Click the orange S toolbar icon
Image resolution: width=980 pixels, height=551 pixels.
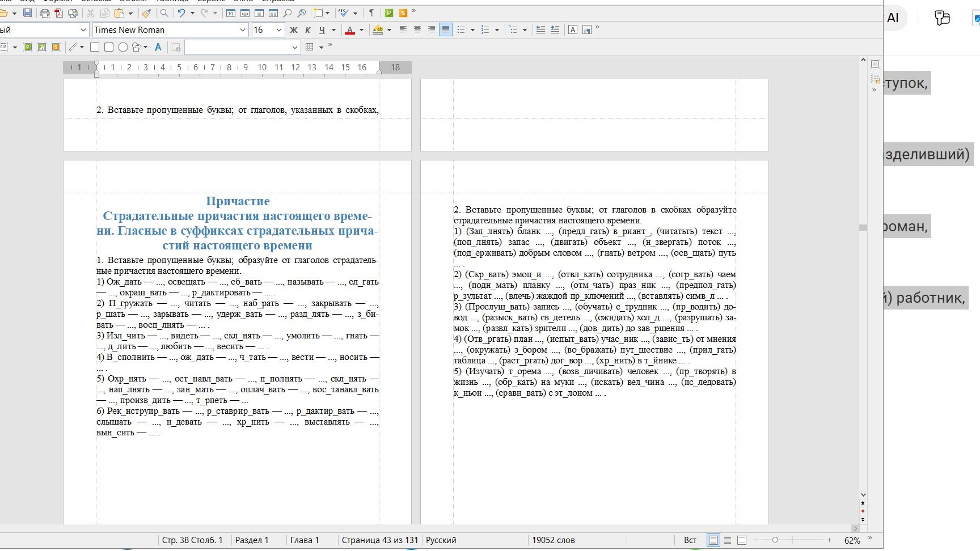coord(403,13)
